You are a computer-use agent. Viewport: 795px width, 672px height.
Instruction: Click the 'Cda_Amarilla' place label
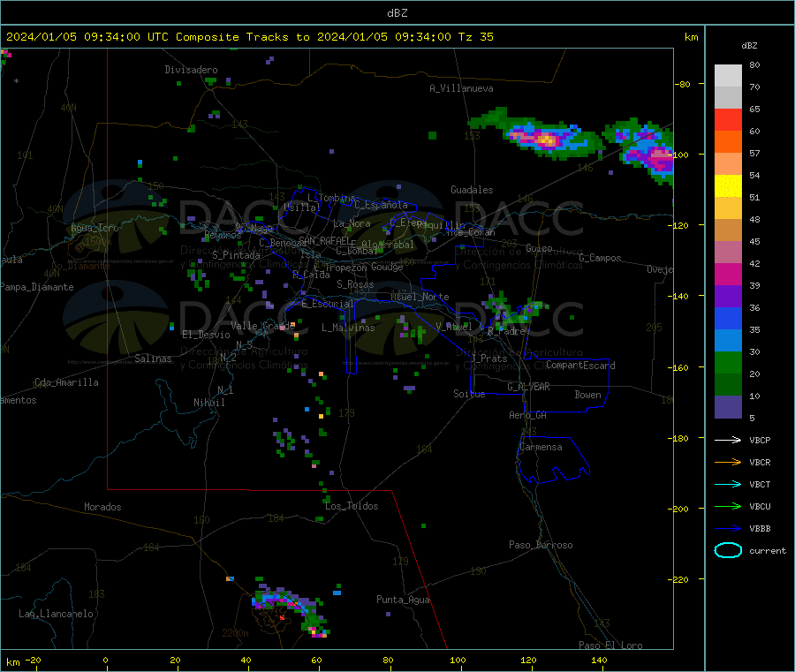[66, 382]
